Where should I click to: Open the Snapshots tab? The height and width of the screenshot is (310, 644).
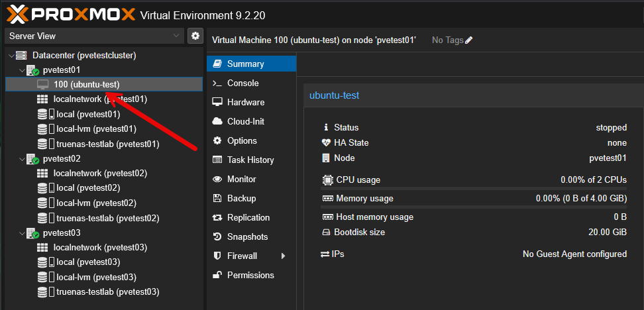251,237
